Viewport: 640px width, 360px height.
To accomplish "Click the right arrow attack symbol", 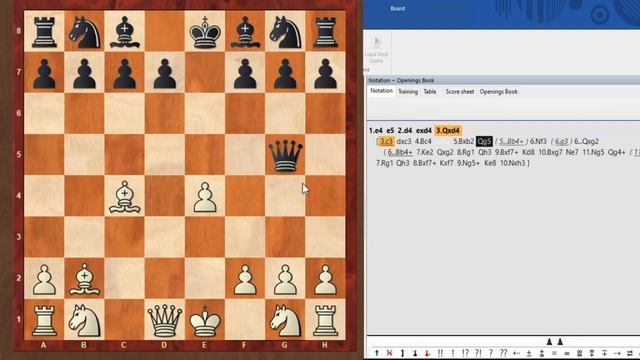I will click(617, 353).
